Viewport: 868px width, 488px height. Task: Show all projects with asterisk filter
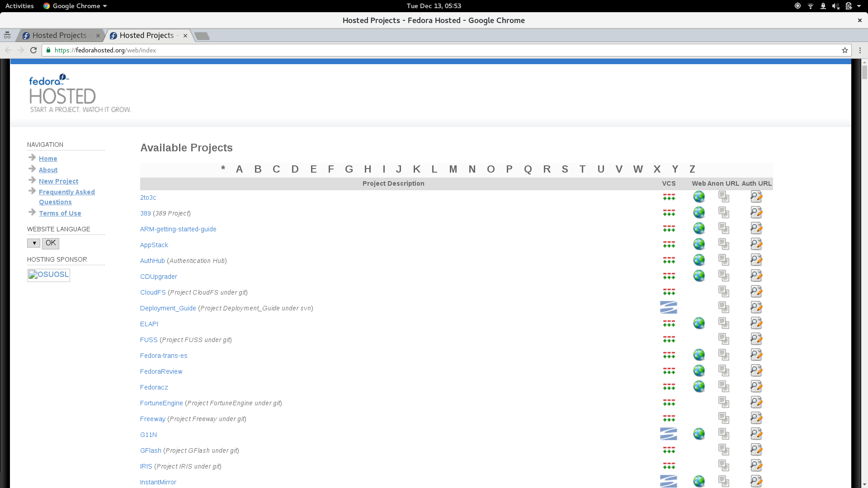223,169
